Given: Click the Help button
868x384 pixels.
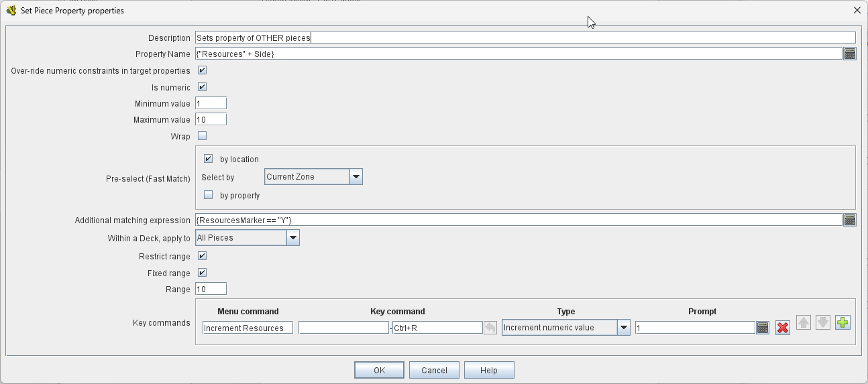Looking at the screenshot, I should click(488, 371).
